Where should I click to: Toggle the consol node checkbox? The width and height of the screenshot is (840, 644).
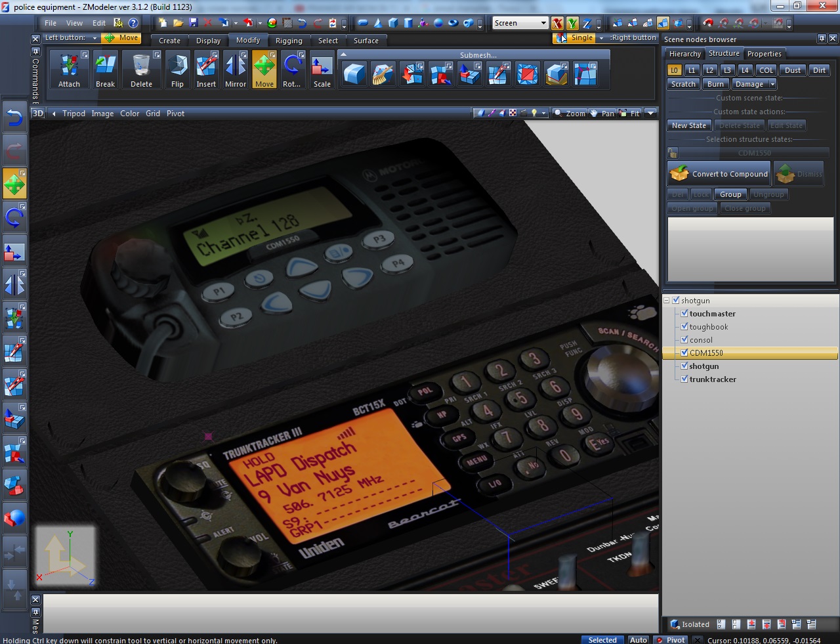click(684, 339)
